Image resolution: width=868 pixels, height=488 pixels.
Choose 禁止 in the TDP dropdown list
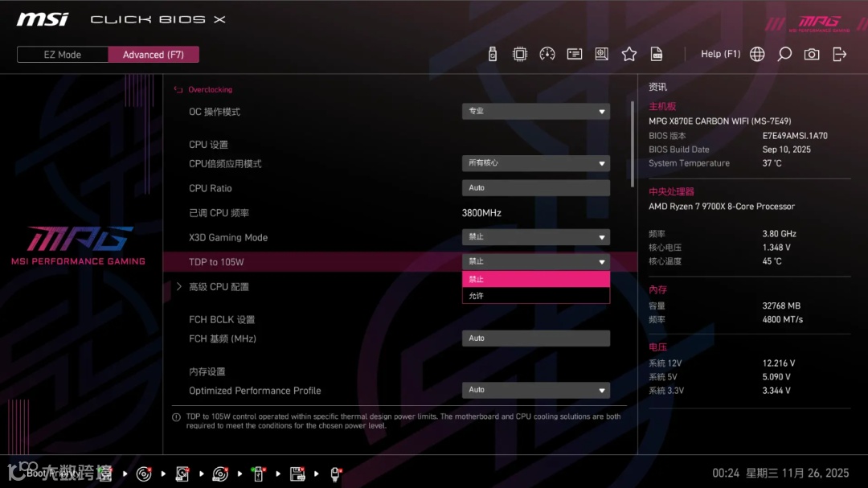pyautogui.click(x=536, y=279)
